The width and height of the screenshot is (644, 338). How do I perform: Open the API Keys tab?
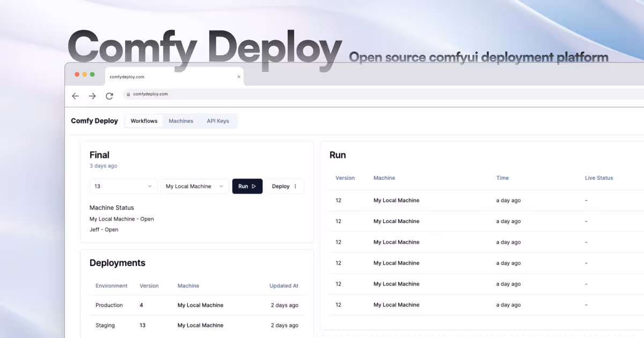tap(218, 121)
